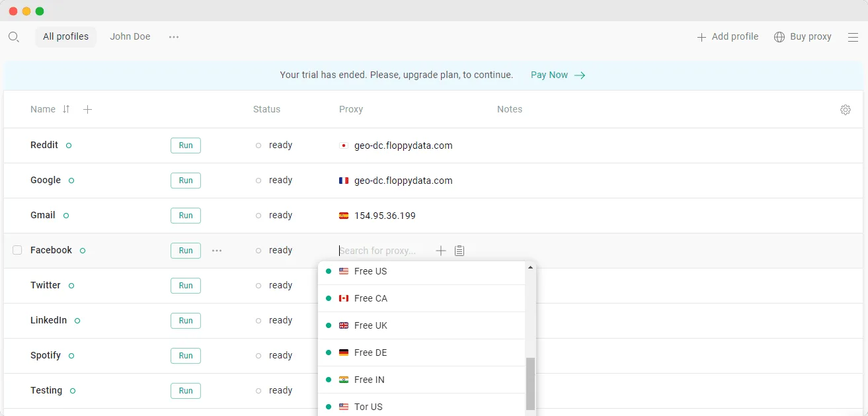Click the green status circle beside Spotify

(x=71, y=356)
